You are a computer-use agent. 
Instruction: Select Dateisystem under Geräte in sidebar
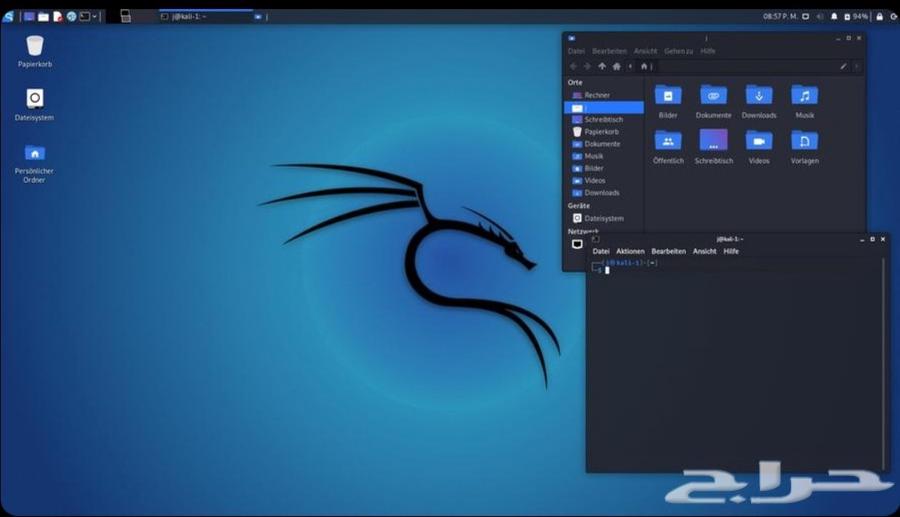604,218
